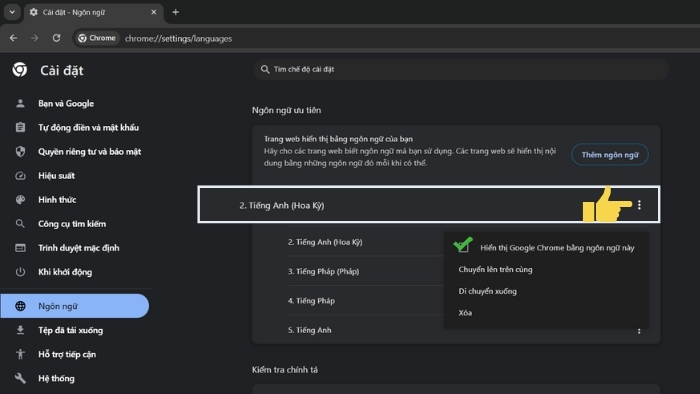This screenshot has height=394, width=700.
Task: Click the palette icon for Hình thức
Action: [20, 200]
